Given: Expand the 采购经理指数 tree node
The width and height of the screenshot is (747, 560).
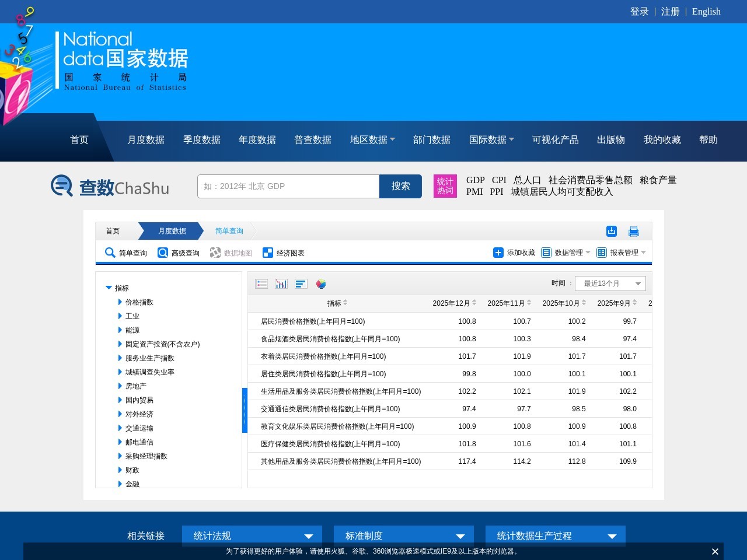Looking at the screenshot, I should (120, 456).
